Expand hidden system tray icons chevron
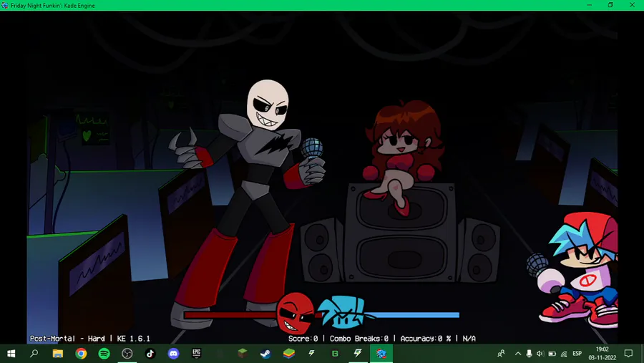This screenshot has width=644, height=363. coord(518,354)
